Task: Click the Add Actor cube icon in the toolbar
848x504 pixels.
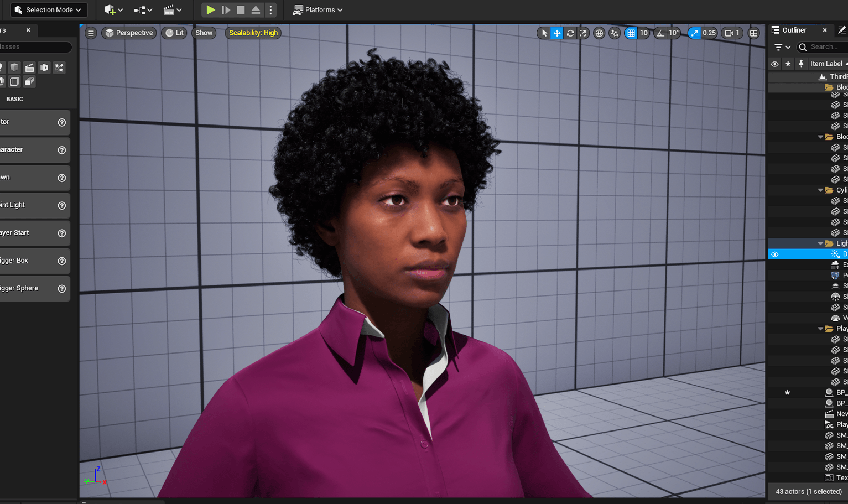Action: pos(110,9)
